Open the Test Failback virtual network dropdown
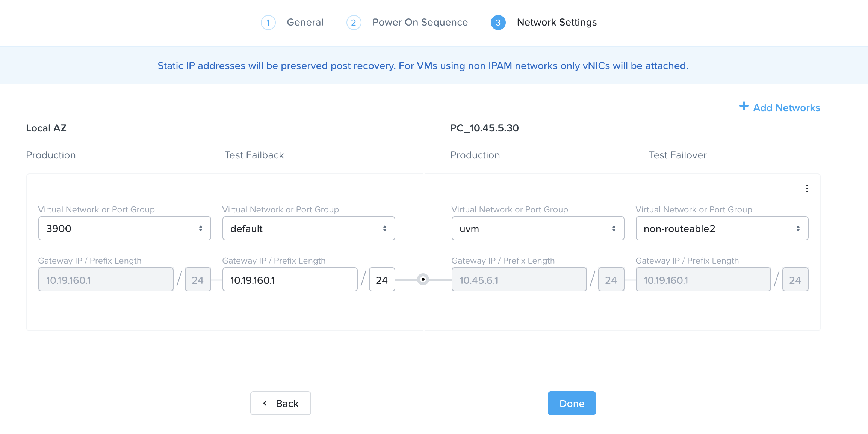The width and height of the screenshot is (868, 434). click(x=308, y=228)
